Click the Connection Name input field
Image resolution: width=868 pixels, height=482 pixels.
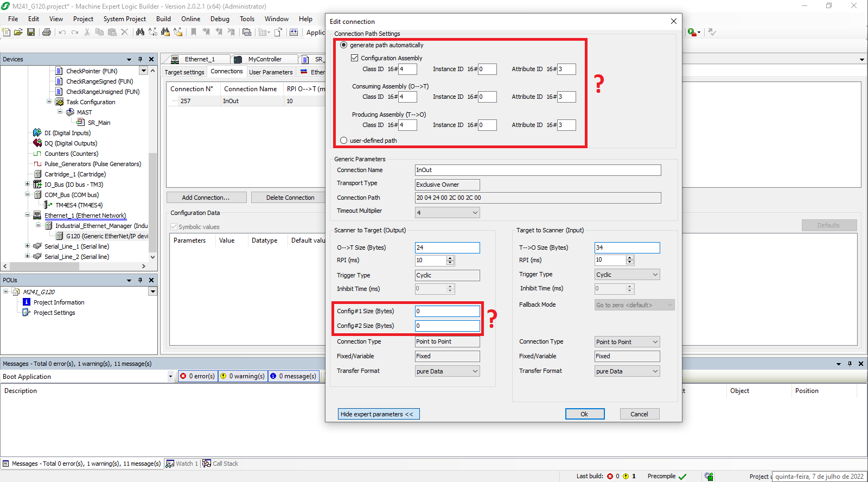point(537,170)
